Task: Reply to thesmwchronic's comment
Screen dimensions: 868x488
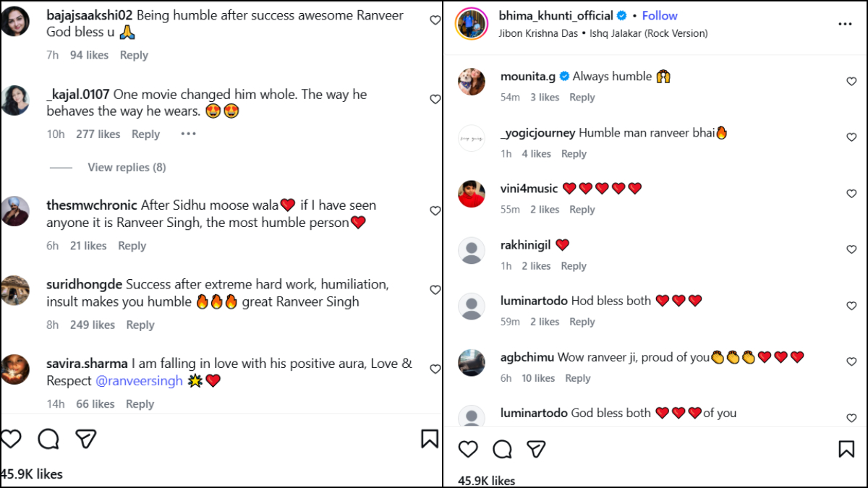Action: click(132, 245)
